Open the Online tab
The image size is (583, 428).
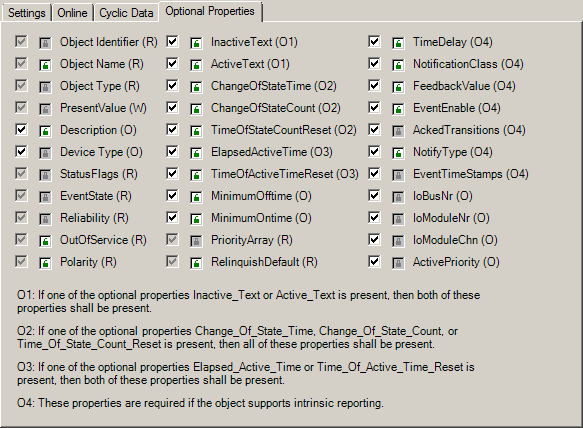tap(72, 13)
